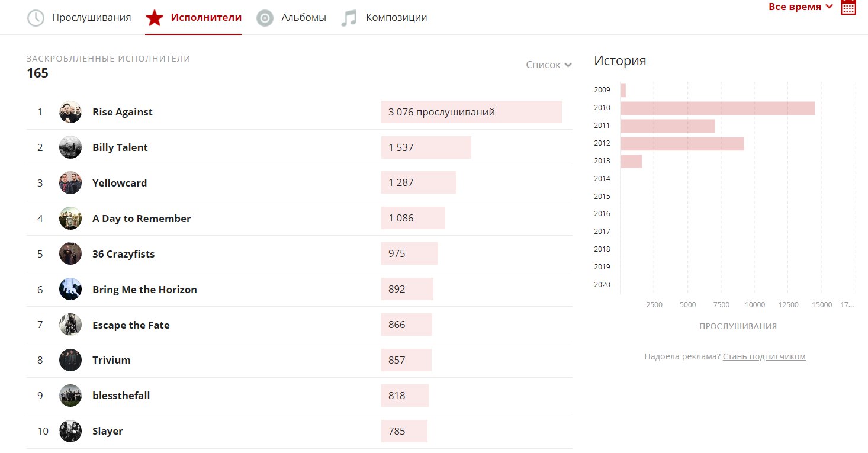Viewport: 868px width, 453px height.
Task: Click 36 Crazyfists artist avatar
Action: pos(70,253)
